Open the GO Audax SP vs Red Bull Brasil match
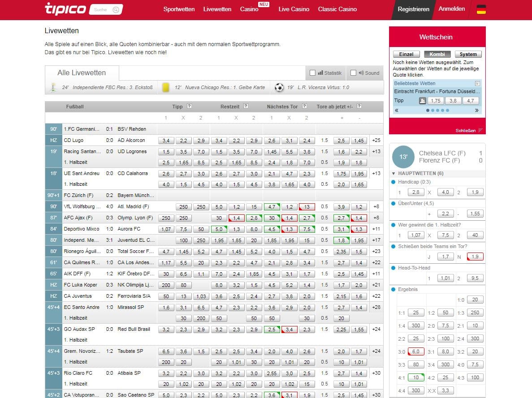Viewport: 532px width, 398px height. tap(107, 329)
